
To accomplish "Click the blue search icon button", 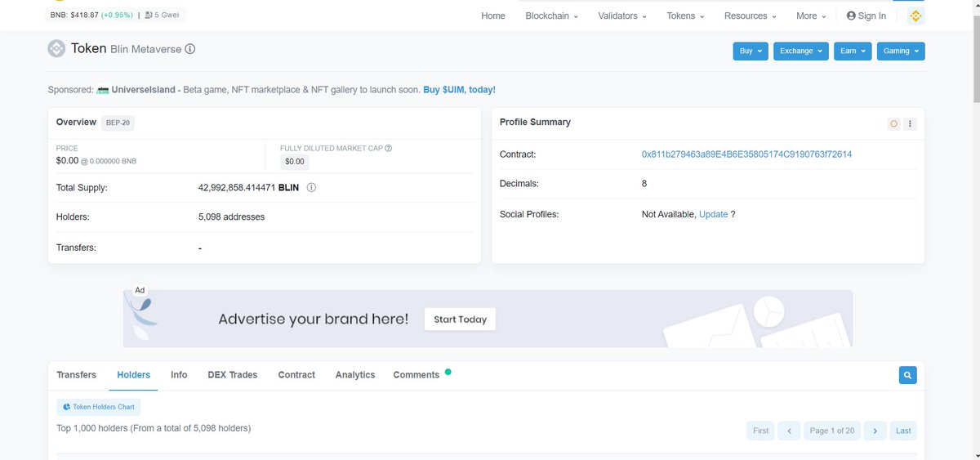I will 907,375.
